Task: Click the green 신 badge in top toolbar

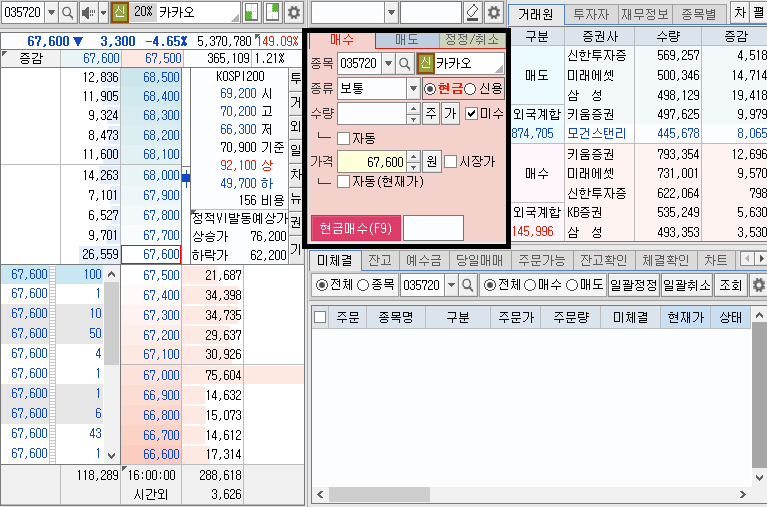Action: click(119, 12)
